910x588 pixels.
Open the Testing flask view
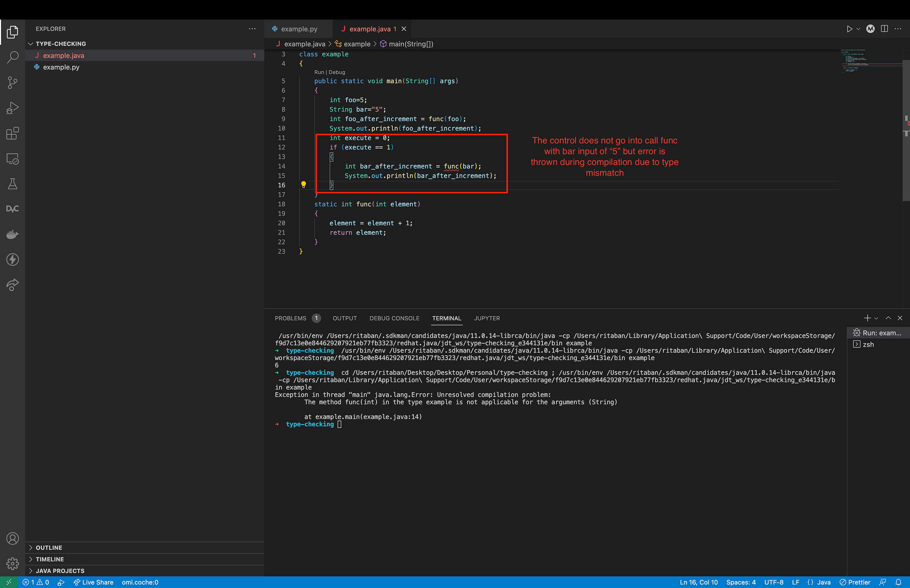coord(12,184)
